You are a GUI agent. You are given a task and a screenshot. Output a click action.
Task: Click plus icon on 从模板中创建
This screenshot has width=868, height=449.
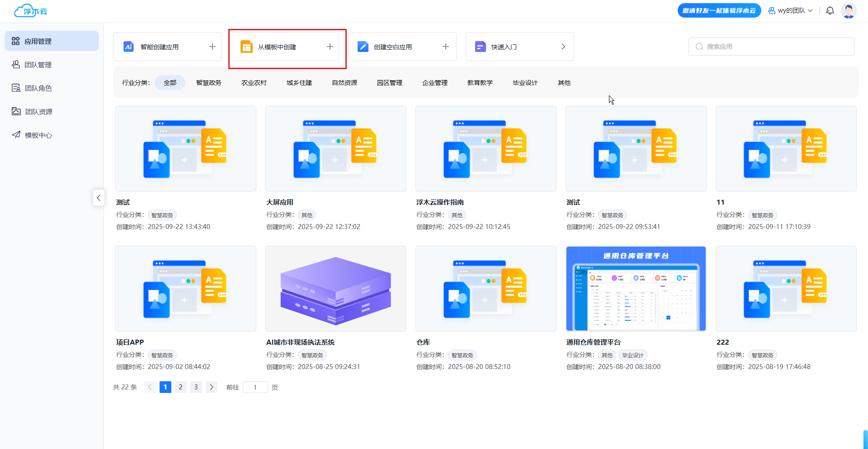point(330,47)
